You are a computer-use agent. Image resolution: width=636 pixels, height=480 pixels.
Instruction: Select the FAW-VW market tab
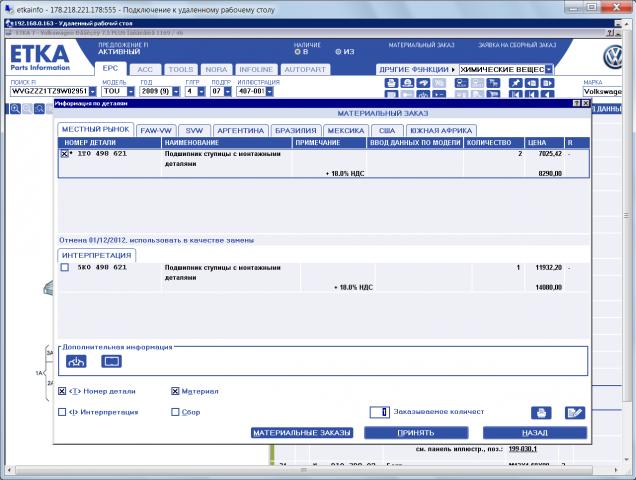[x=156, y=131]
